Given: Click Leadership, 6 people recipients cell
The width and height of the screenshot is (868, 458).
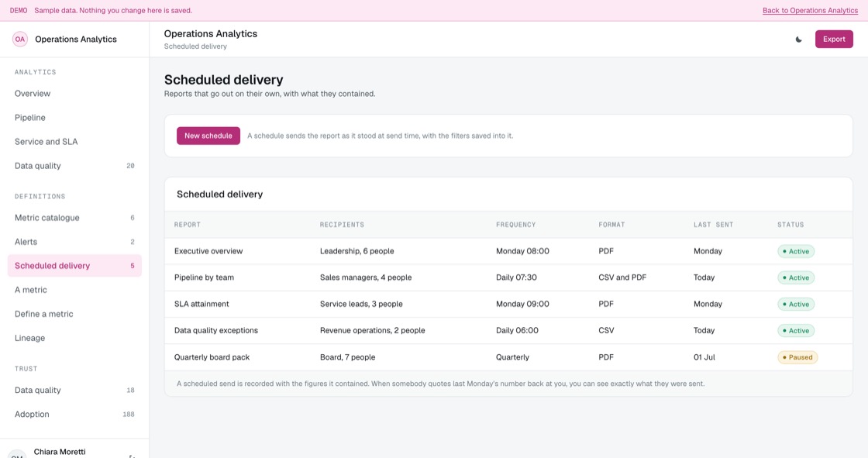Looking at the screenshot, I should point(356,251).
